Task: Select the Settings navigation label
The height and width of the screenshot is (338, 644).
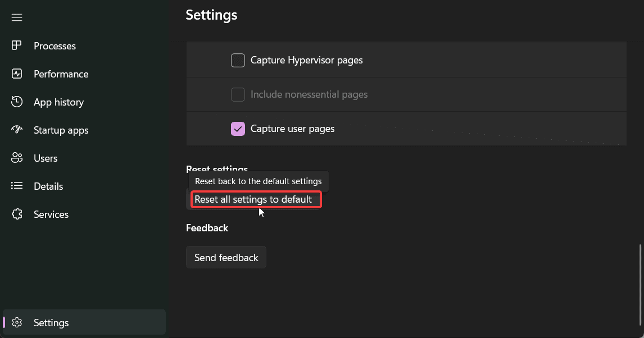Action: [51, 323]
